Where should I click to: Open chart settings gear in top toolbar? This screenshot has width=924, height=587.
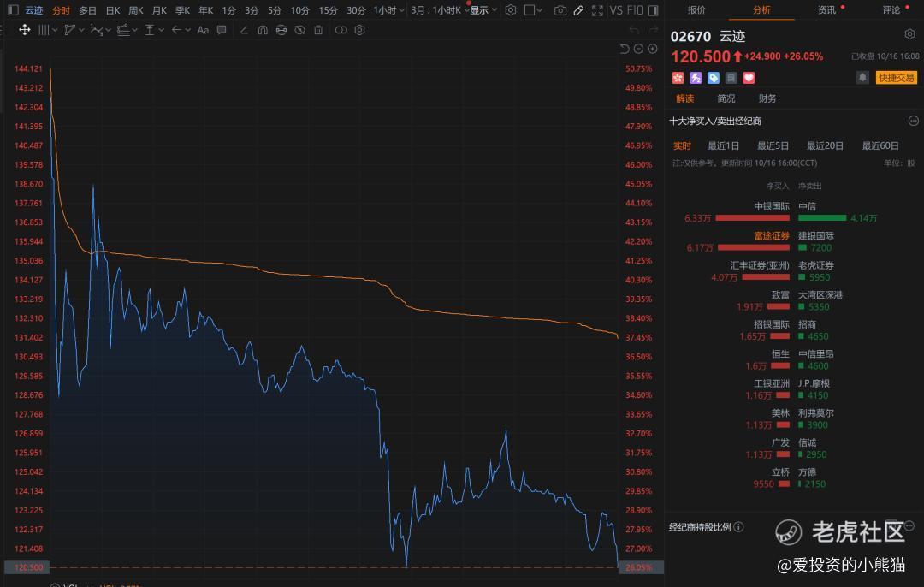(511, 10)
